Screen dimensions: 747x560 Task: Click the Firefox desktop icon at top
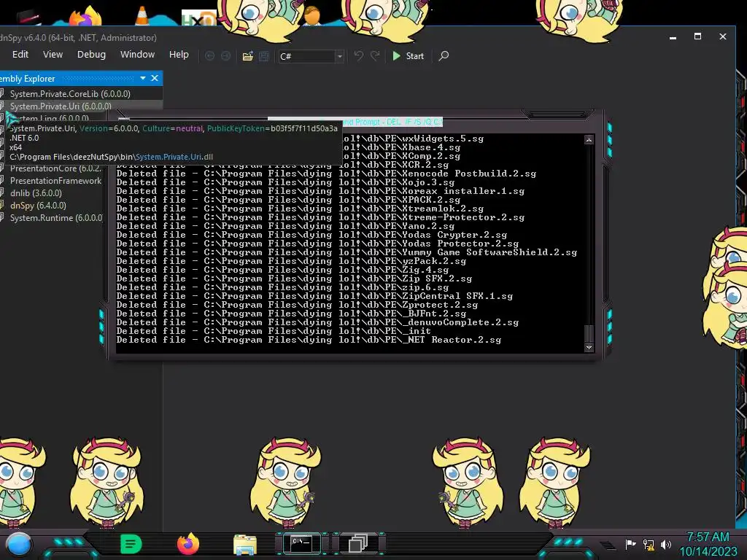coord(85,16)
